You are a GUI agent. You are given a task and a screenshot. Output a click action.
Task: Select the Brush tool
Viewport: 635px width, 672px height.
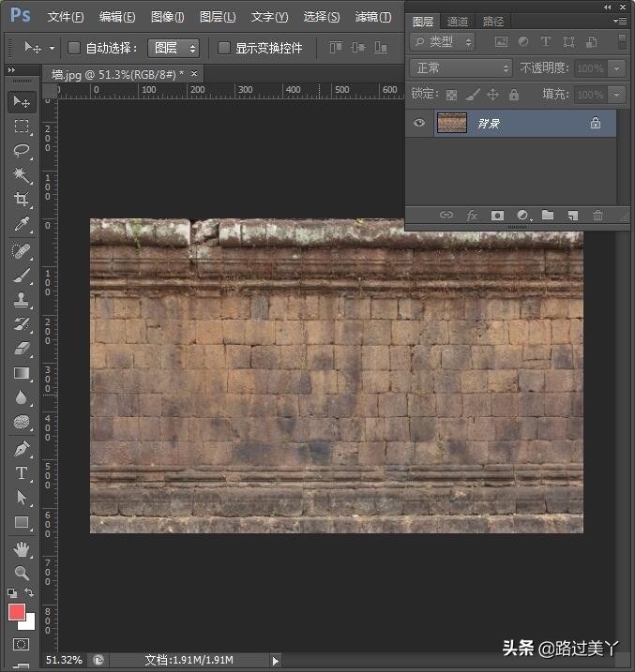click(x=22, y=276)
